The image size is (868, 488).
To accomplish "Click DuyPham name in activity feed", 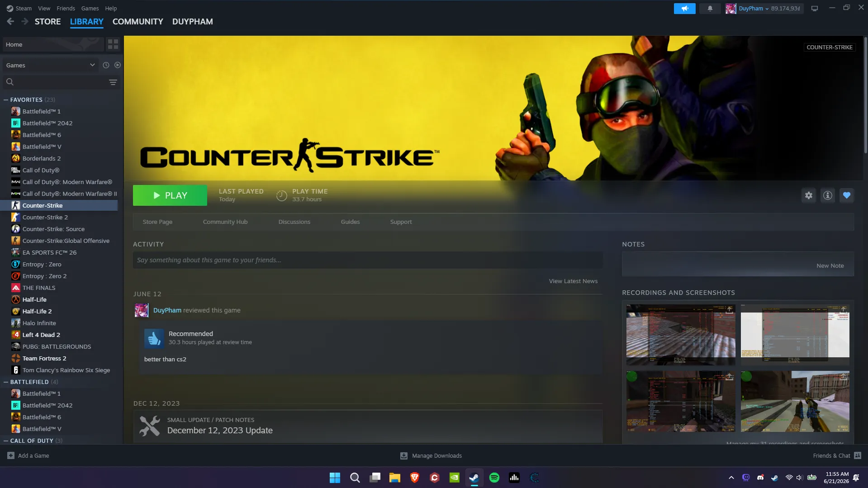I will (x=167, y=310).
